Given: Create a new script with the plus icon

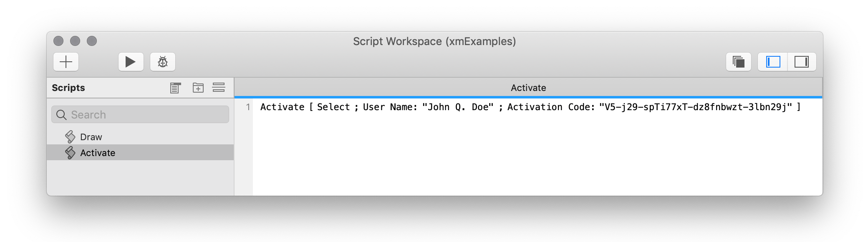Looking at the screenshot, I should point(66,61).
